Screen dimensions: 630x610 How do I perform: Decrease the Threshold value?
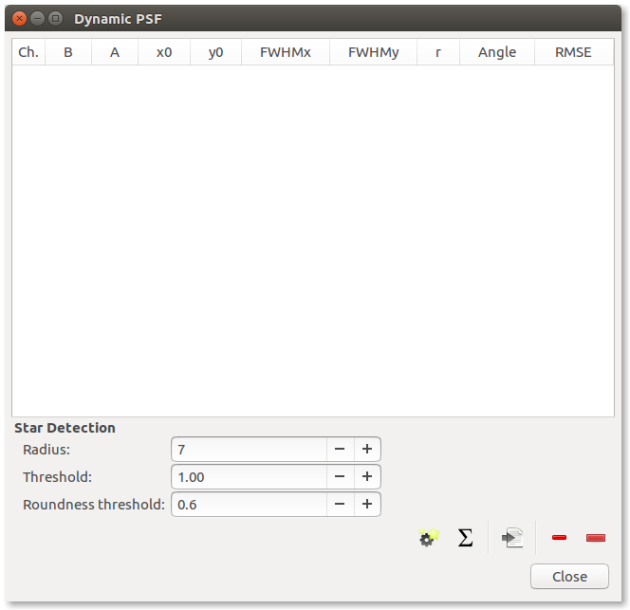(x=340, y=477)
